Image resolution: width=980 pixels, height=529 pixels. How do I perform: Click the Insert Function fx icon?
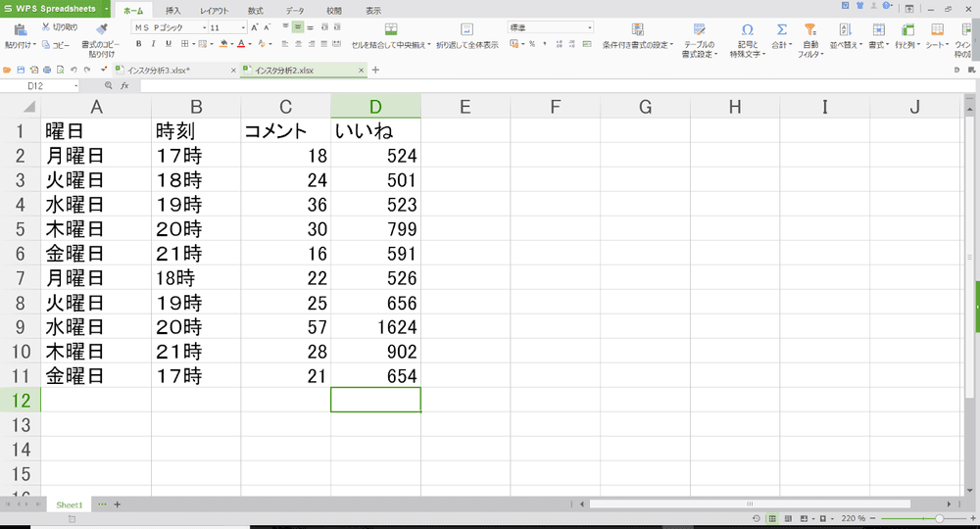point(124,86)
